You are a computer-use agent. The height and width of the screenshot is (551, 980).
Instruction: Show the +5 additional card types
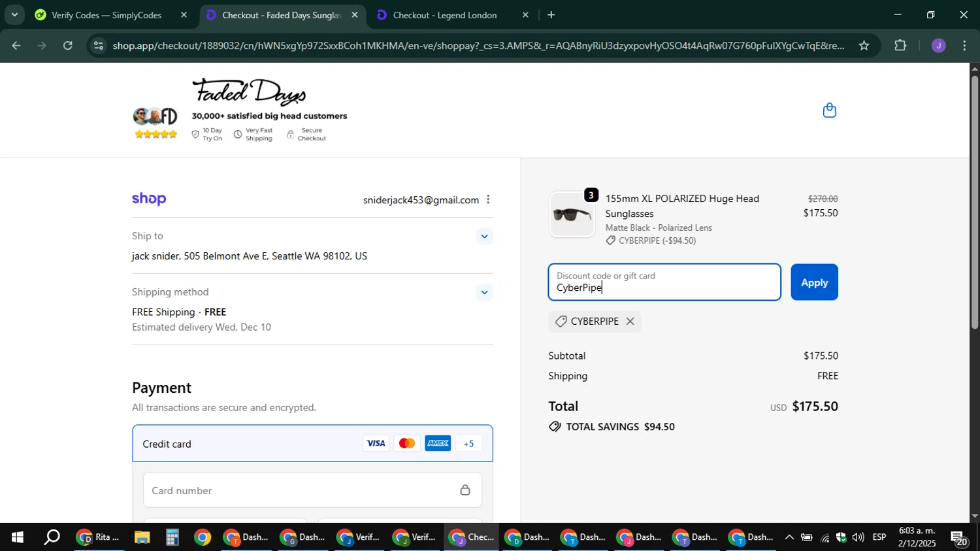pos(468,444)
